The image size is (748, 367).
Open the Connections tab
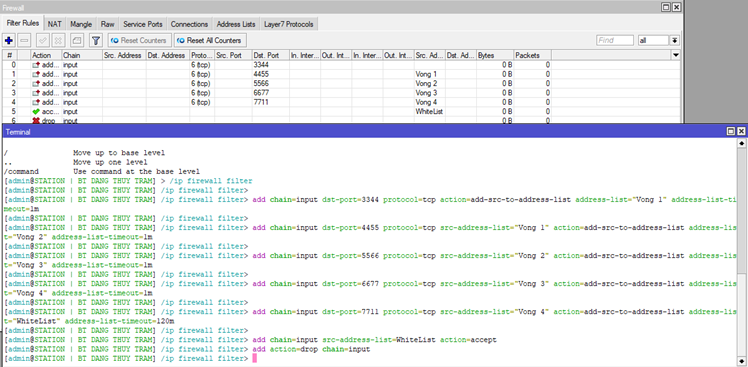189,24
